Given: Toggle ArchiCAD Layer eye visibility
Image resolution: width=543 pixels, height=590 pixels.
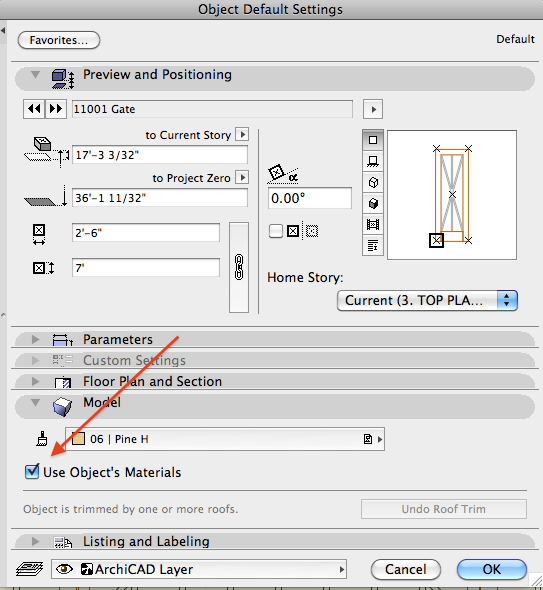Looking at the screenshot, I should pos(64,569).
